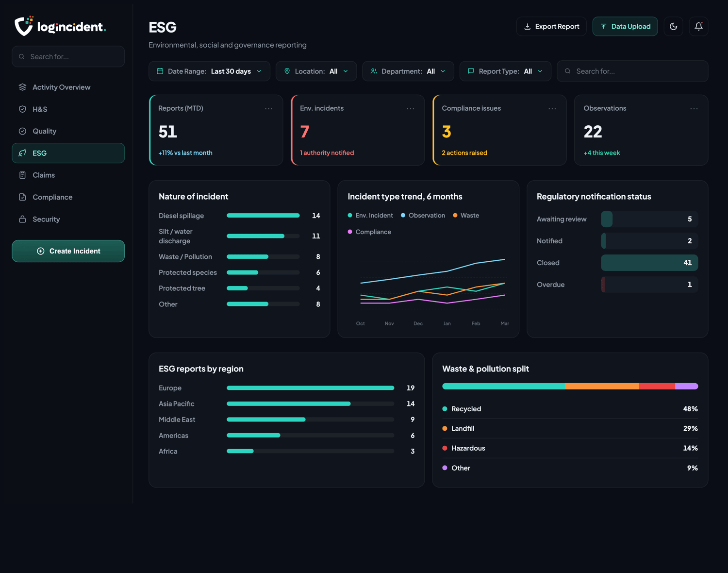Navigate to Security page
The image size is (728, 573).
pyautogui.click(x=68, y=219)
